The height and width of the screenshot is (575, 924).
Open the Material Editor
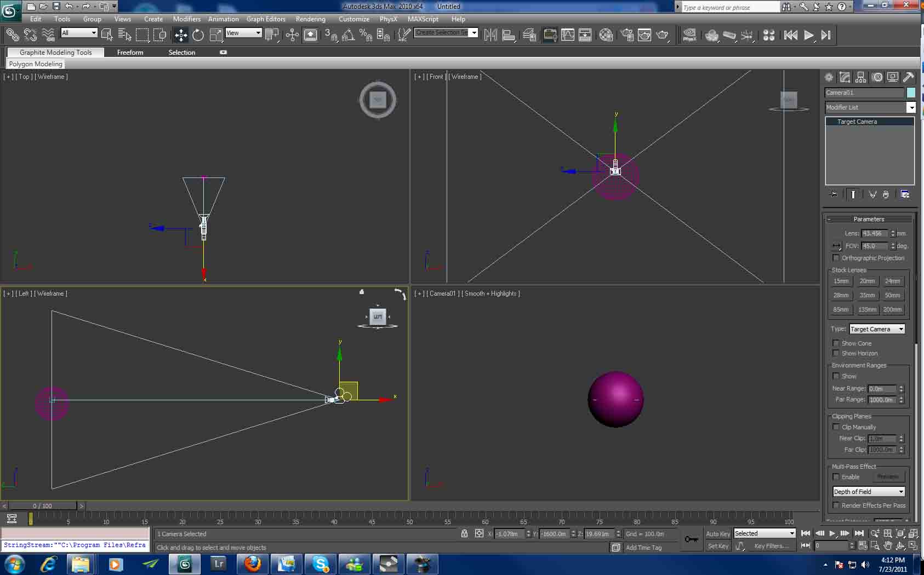pos(606,35)
